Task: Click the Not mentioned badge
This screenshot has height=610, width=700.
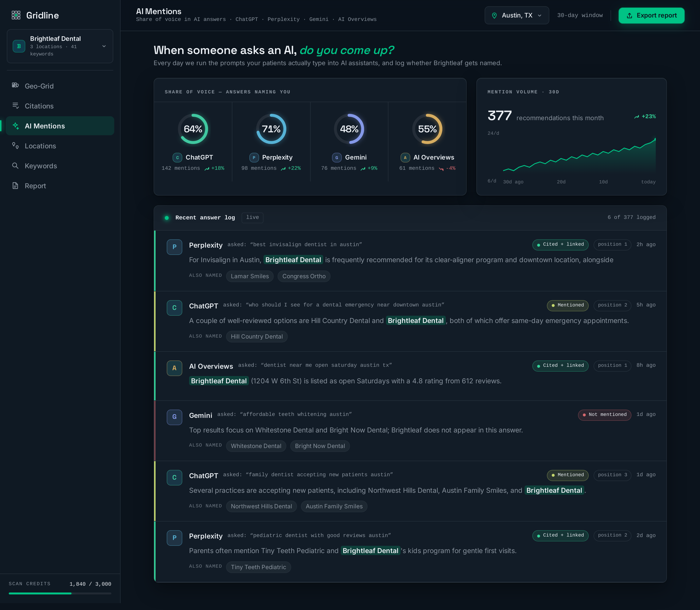Action: pos(604,415)
